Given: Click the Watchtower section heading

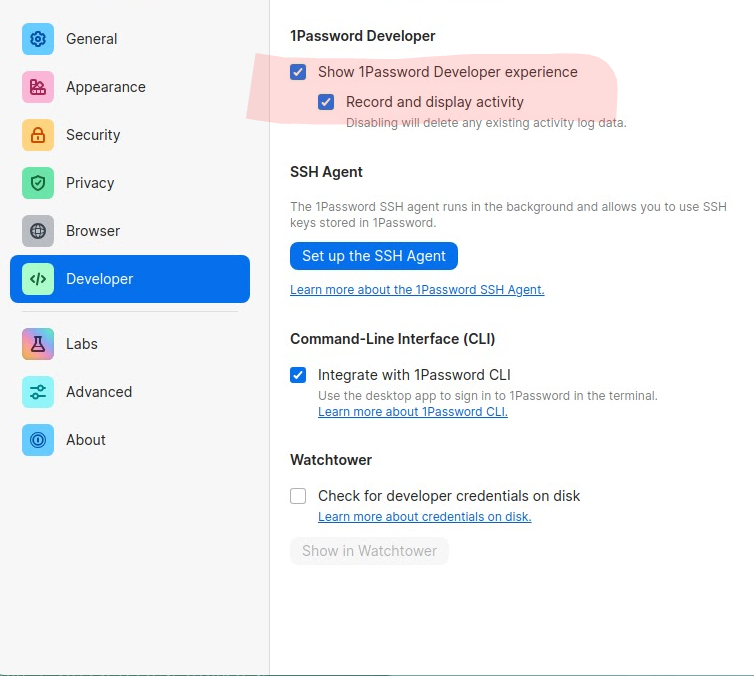Looking at the screenshot, I should [x=331, y=460].
